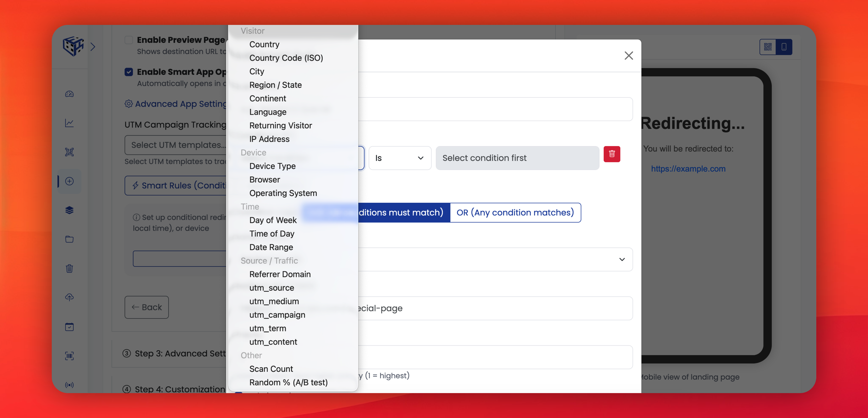The width and height of the screenshot is (868, 418).
Task: Switch preview to QR code view
Action: click(768, 47)
